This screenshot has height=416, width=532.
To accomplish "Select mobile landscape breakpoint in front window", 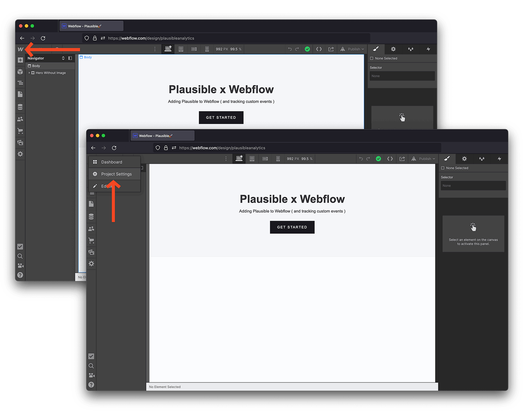I will coord(265,159).
